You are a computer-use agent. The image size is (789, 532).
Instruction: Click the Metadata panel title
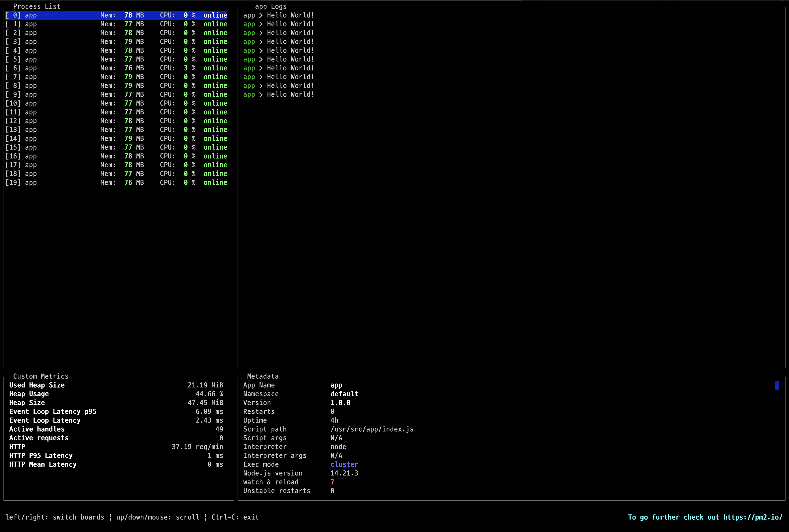[x=263, y=376]
